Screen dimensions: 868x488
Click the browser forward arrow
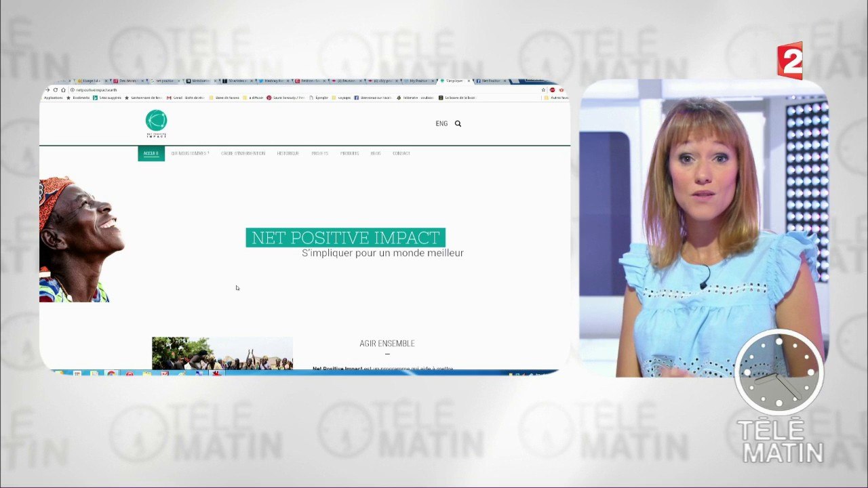(49, 89)
